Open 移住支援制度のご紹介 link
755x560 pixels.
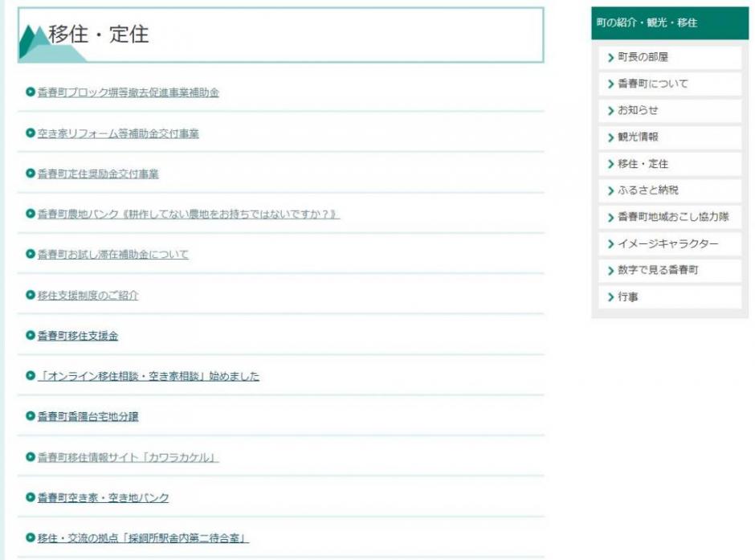click(x=88, y=295)
